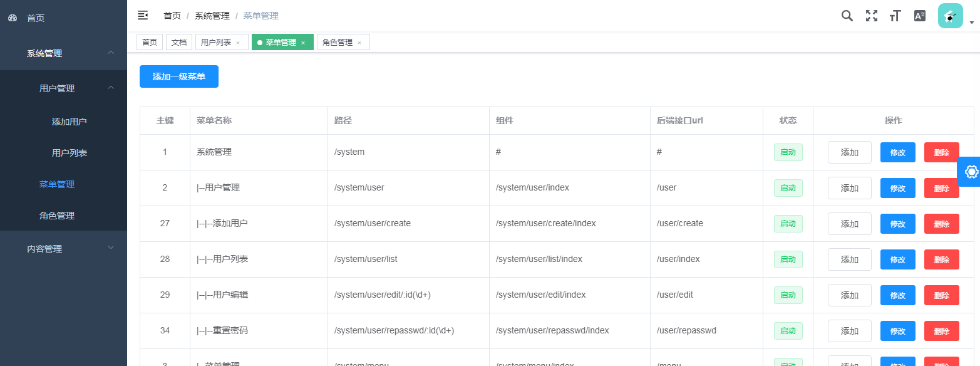Viewport: 980px width, 366px height.
Task: Click the 启动 status toggle for 系统管理
Action: (x=788, y=152)
